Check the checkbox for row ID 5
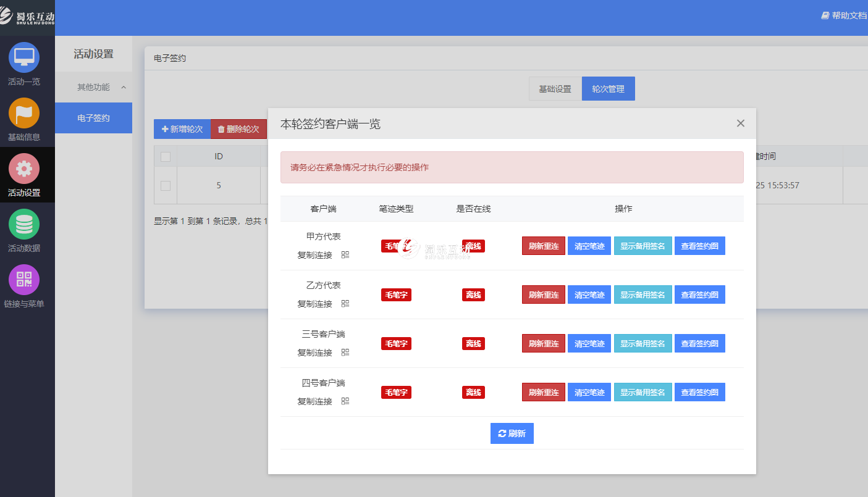This screenshot has height=497, width=868. [x=166, y=185]
